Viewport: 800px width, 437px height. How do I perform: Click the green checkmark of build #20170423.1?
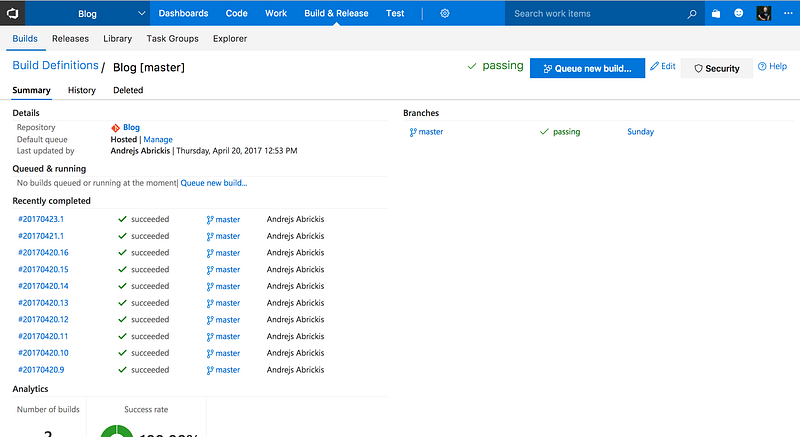(122, 219)
